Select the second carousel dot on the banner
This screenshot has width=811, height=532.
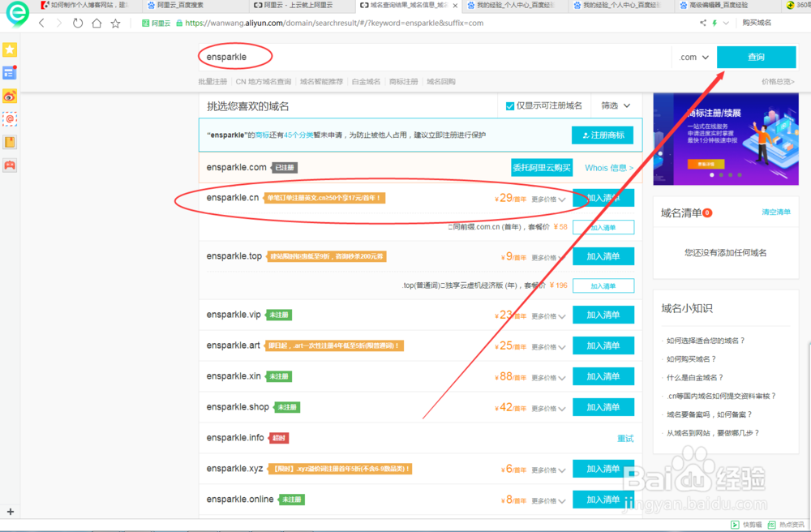pos(722,174)
